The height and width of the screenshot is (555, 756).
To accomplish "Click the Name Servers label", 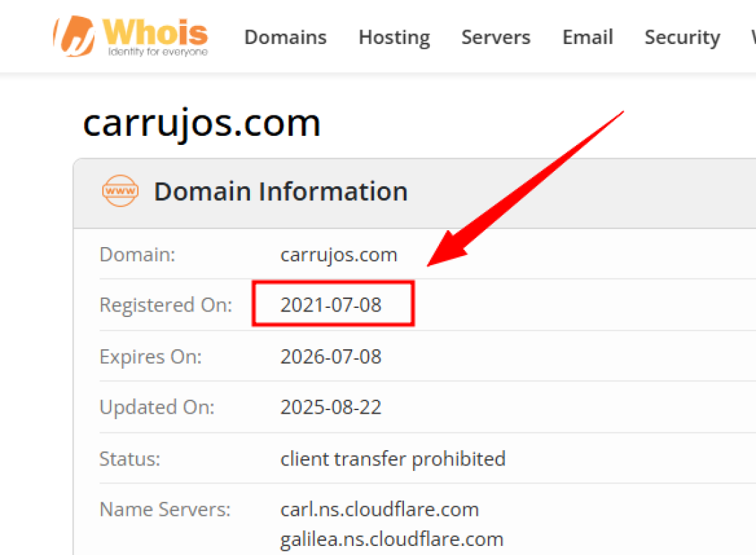I will click(x=165, y=510).
